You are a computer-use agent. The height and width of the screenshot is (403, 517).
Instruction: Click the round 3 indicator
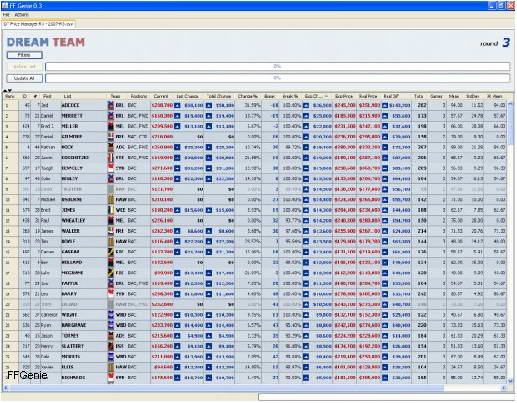click(495, 43)
